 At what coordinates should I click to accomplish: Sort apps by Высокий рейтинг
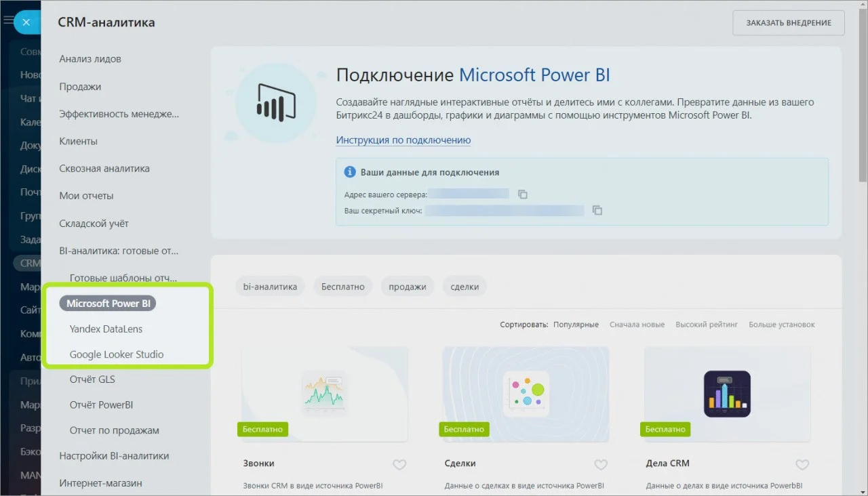point(706,325)
